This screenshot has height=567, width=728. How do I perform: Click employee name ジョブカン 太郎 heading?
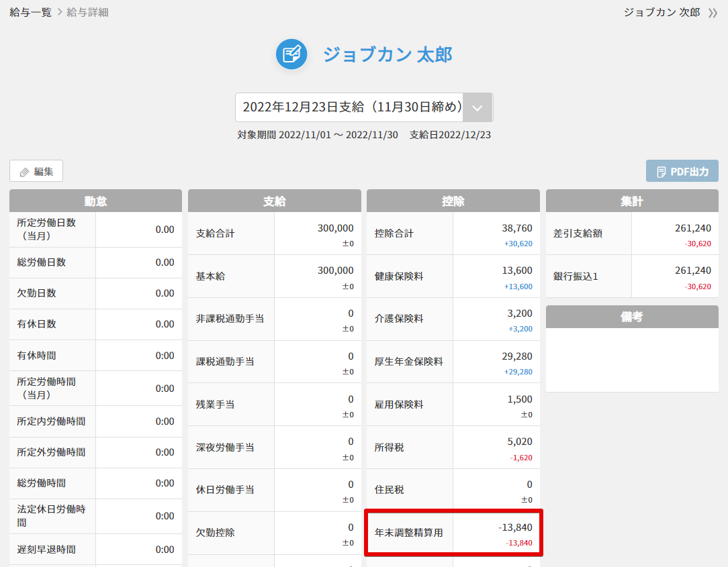(x=388, y=54)
